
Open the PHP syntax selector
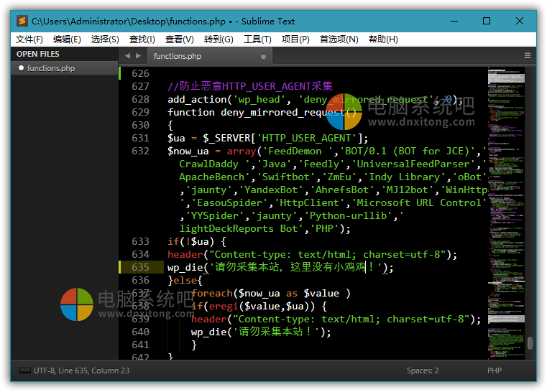point(495,370)
